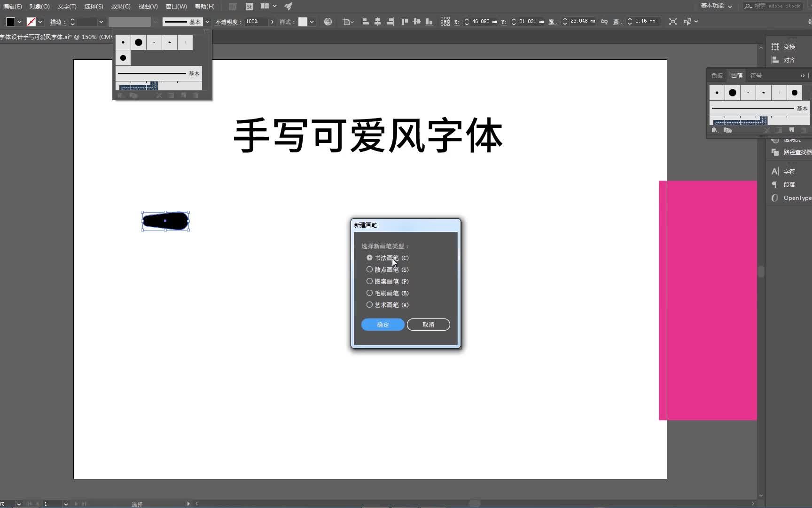Image resolution: width=812 pixels, height=508 pixels.
Task: Open the artboard number dropdown in status bar
Action: [x=66, y=504]
